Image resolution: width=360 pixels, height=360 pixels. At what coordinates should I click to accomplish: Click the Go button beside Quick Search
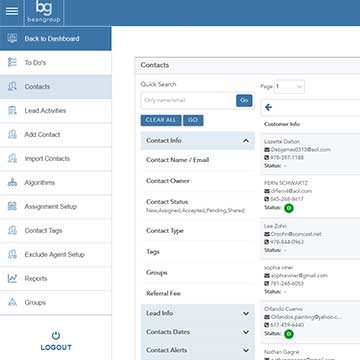(x=244, y=100)
